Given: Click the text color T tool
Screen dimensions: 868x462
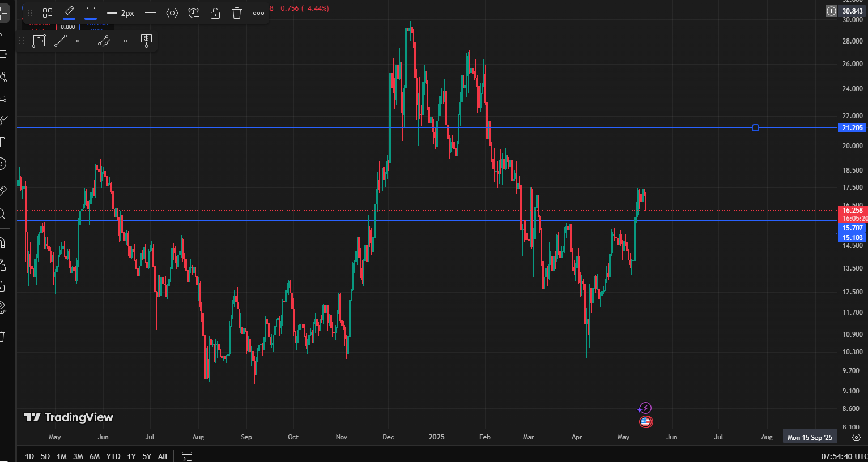Looking at the screenshot, I should click(x=91, y=12).
